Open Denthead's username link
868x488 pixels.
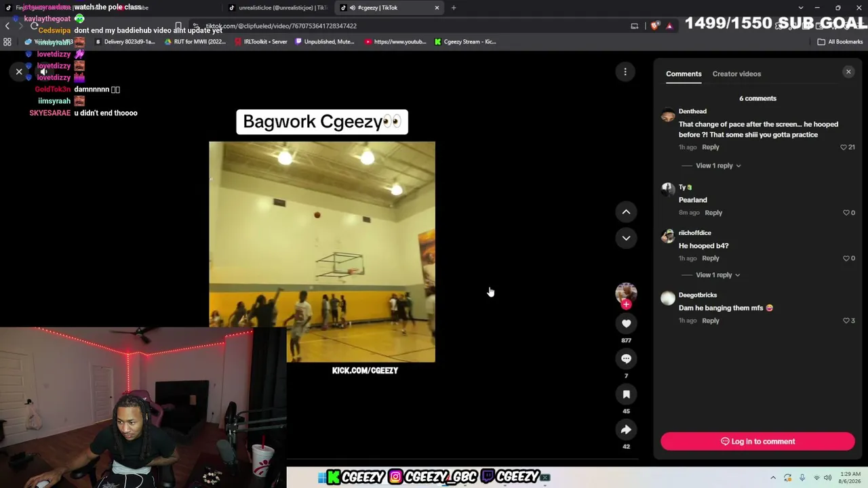pyautogui.click(x=692, y=111)
